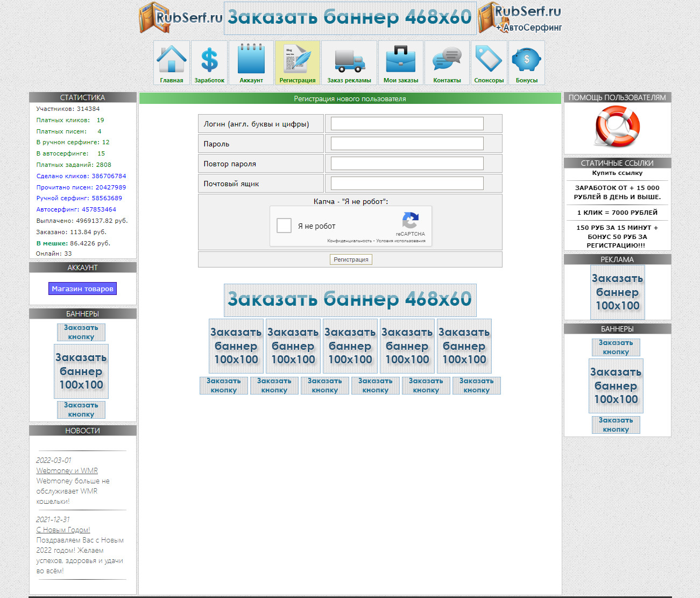Screen dimensions: 700x598
Task: Click the "Онлайн: 33" statistic
Action: point(54,254)
